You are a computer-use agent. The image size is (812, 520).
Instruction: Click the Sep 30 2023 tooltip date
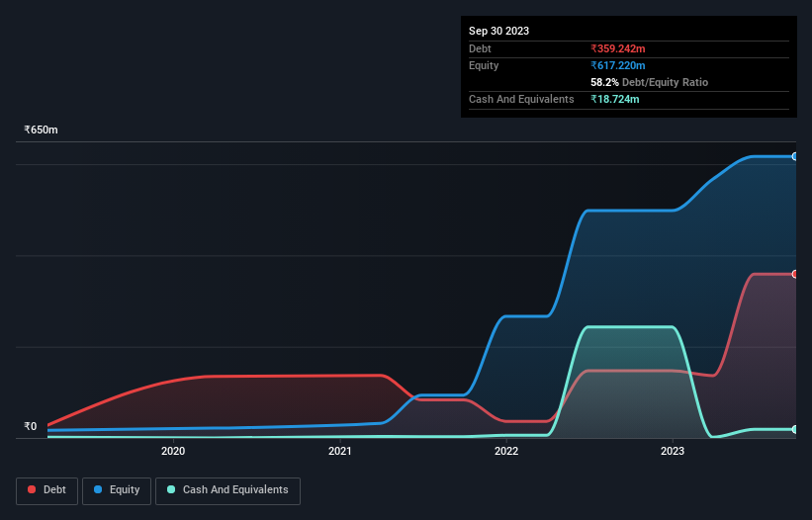(498, 31)
